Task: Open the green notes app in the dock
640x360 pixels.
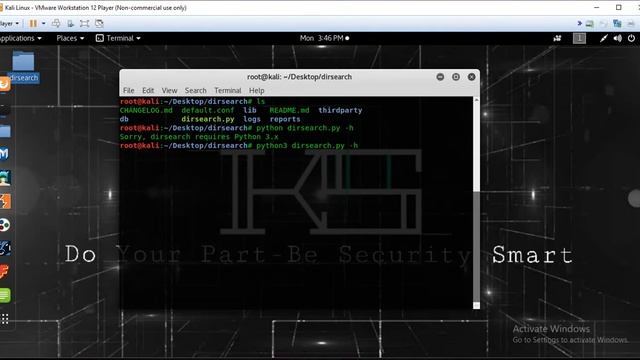Action: click(5, 295)
